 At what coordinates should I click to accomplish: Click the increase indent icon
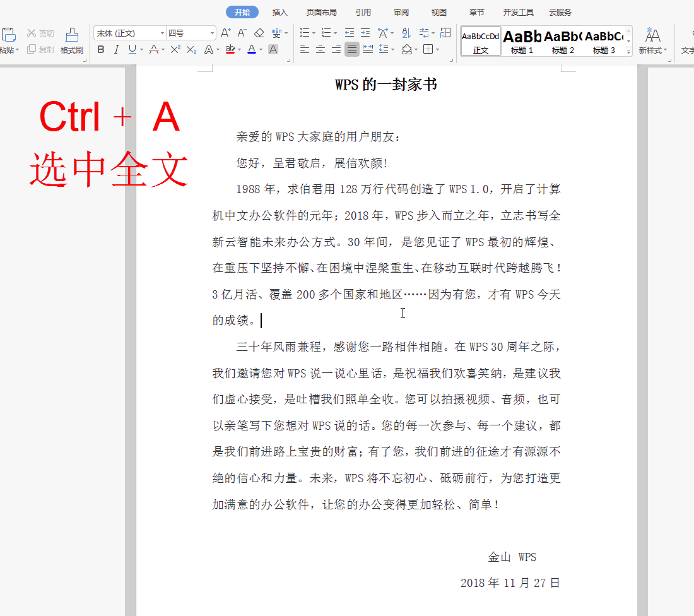pos(365,33)
